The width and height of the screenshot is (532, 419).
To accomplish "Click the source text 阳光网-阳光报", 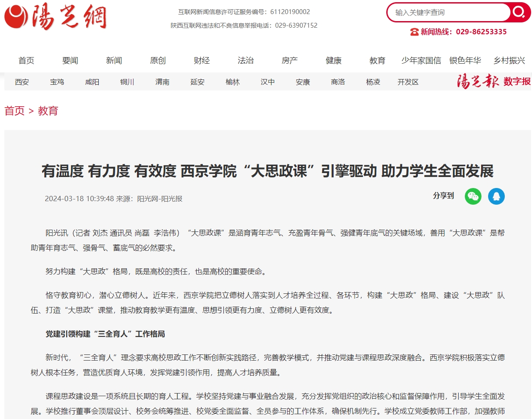I will (x=159, y=199).
